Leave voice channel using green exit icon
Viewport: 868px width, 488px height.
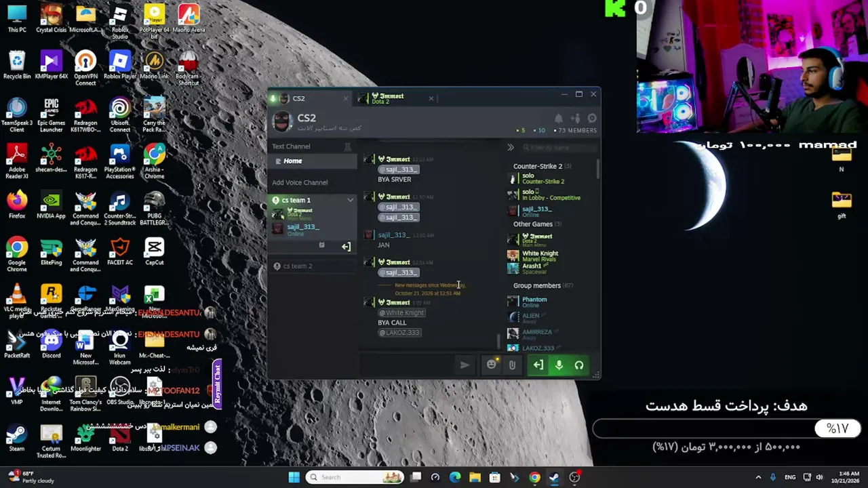tap(538, 365)
